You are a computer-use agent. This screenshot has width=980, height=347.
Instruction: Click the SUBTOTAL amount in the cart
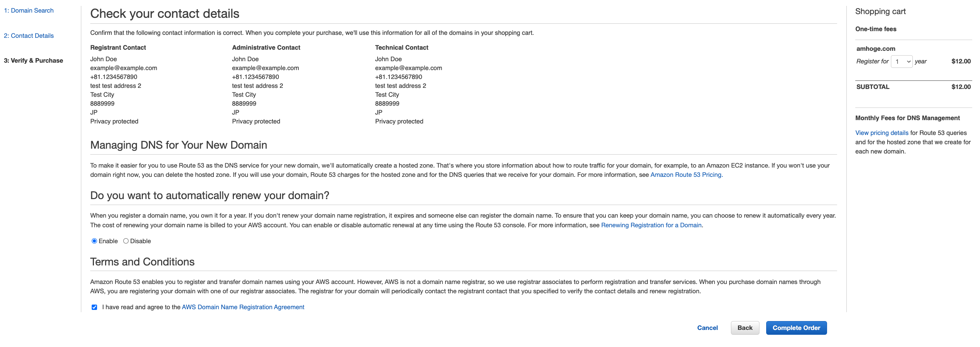pyautogui.click(x=961, y=87)
